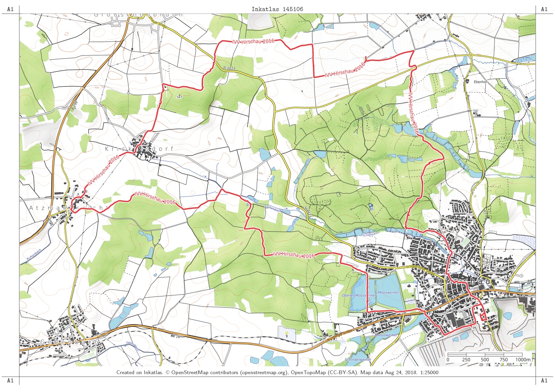The image size is (555, 392).
Task: Click the B 14 road label
Action: (176, 337)
